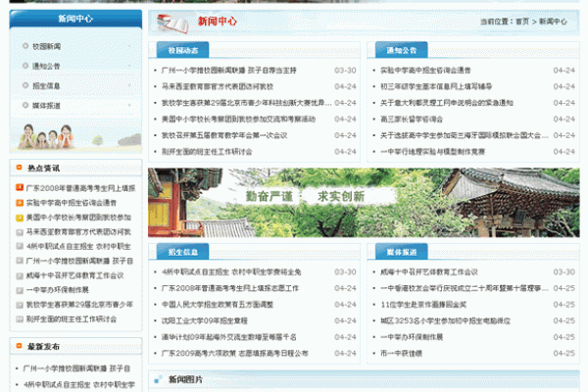Open the 校园动态 tab
The image size is (588, 392).
182,50
